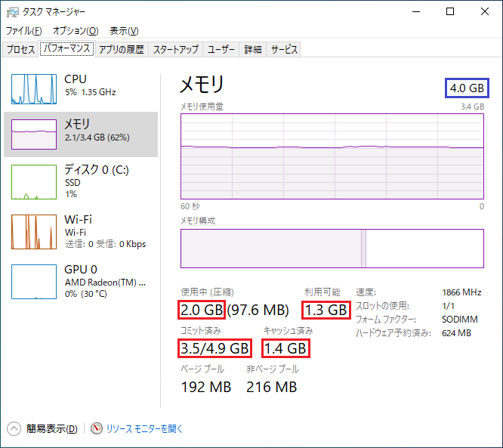The image size is (503, 448).
Task: Click the resource monitor gauge icon
Action: 96,428
